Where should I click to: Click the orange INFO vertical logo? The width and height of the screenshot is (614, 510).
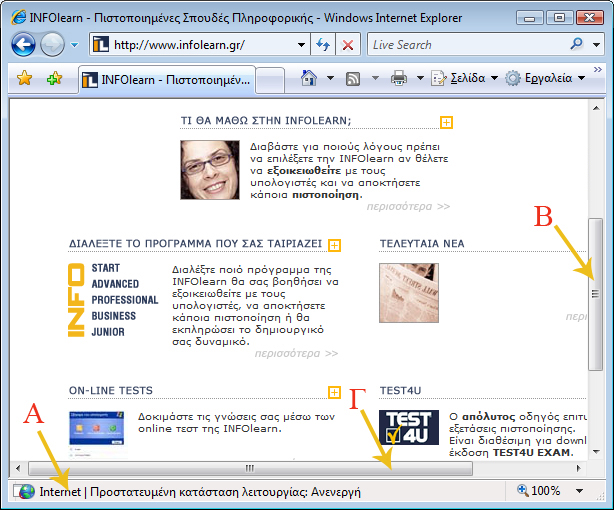[76, 300]
